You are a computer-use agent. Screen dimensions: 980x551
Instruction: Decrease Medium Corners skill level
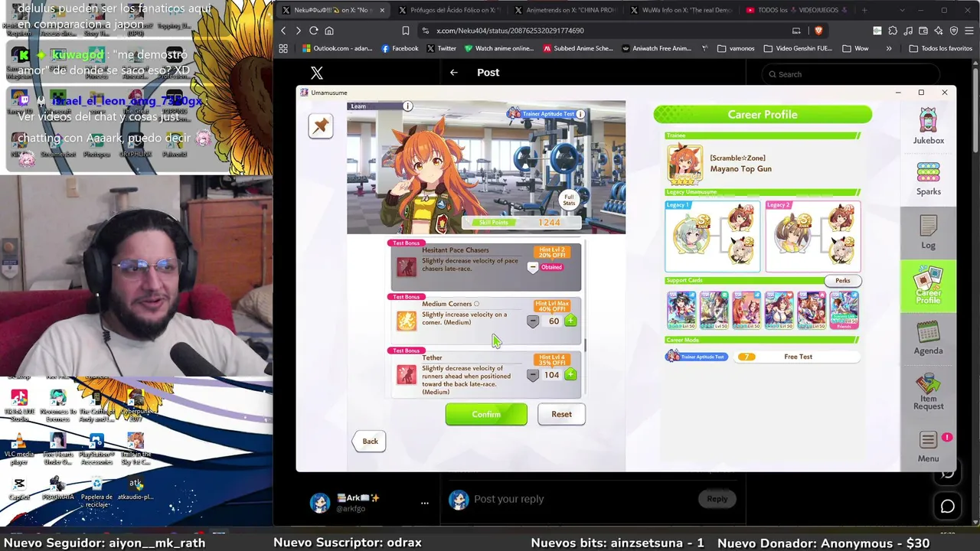(533, 321)
